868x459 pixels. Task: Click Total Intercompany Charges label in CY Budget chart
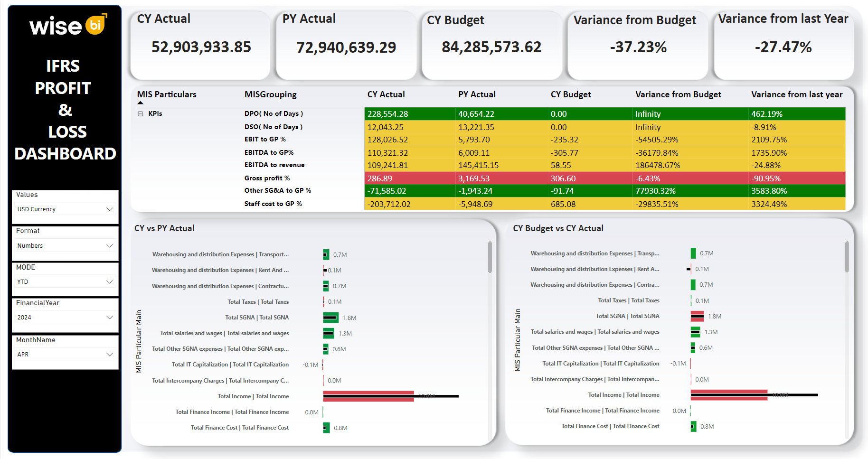[595, 379]
